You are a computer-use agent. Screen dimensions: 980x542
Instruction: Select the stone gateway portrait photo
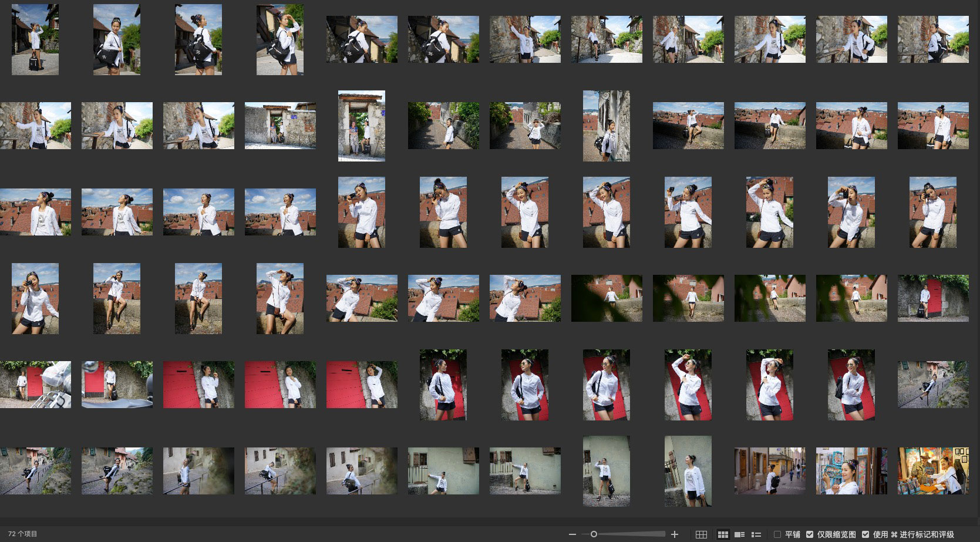pos(362,126)
